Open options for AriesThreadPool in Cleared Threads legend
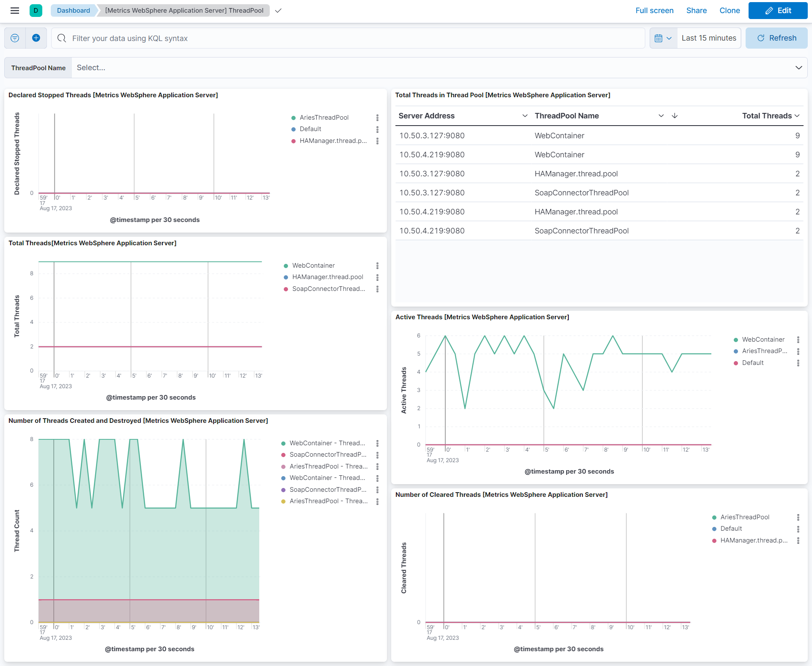The image size is (812, 666). pos(798,517)
